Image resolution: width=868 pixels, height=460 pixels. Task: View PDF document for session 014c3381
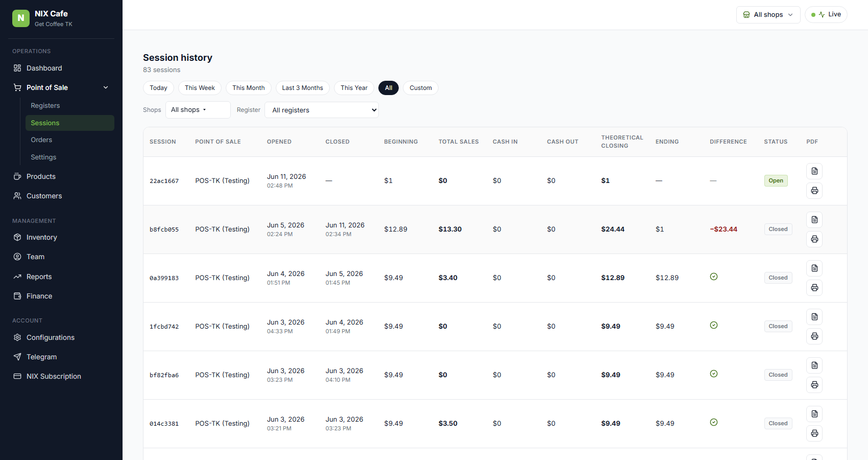814,414
